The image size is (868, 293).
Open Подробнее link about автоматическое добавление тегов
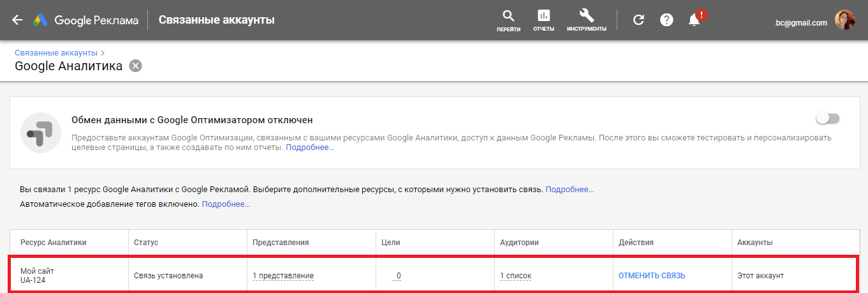226,204
